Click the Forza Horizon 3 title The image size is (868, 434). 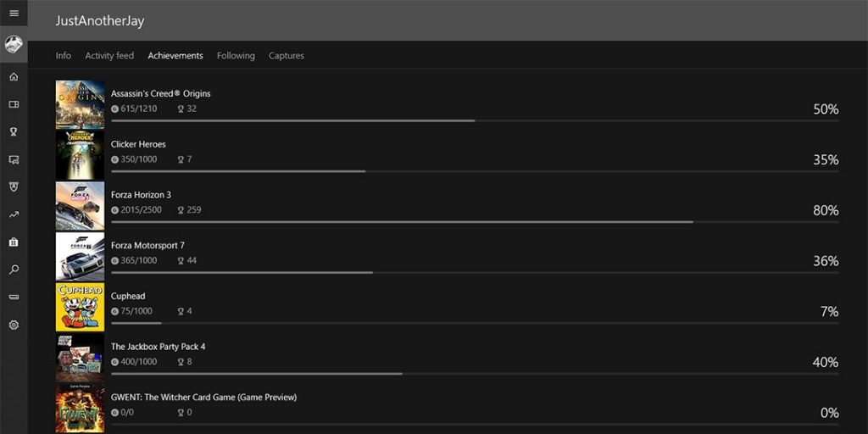(142, 195)
